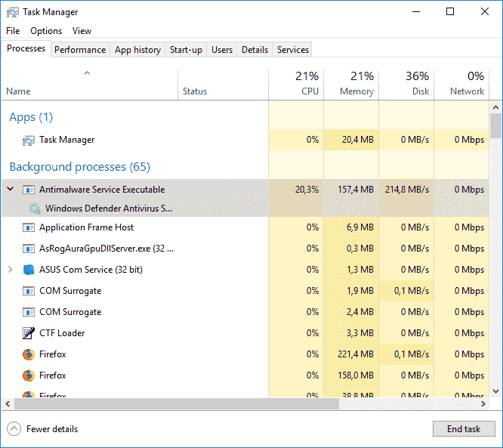
Task: Click the horizontal scrollbar right arrow
Action: (483, 403)
